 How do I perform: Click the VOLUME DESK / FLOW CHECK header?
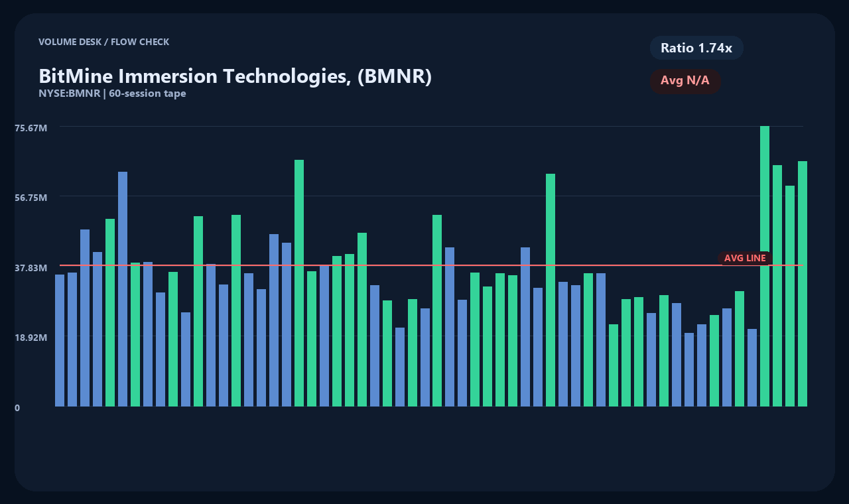click(104, 42)
